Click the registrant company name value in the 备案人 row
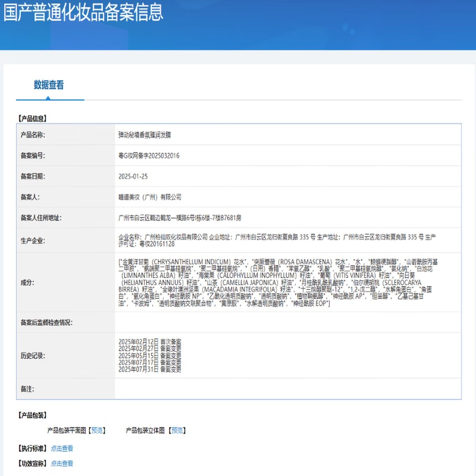 (150, 197)
